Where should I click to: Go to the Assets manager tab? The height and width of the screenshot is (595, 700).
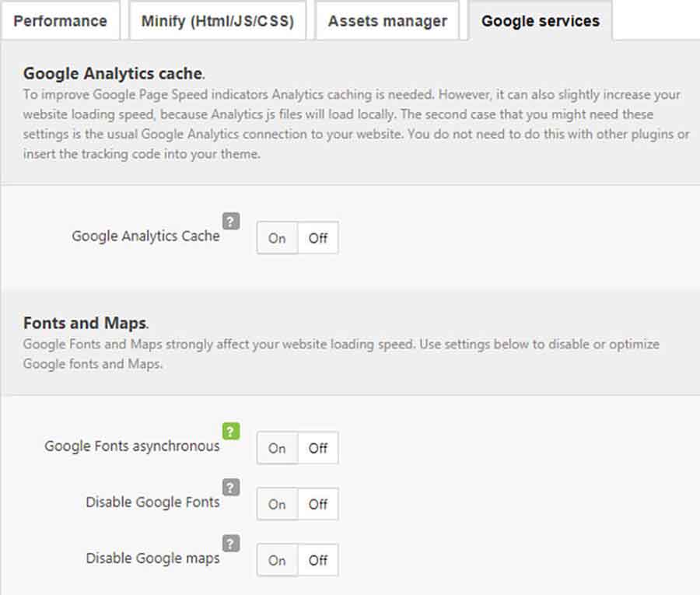(387, 20)
